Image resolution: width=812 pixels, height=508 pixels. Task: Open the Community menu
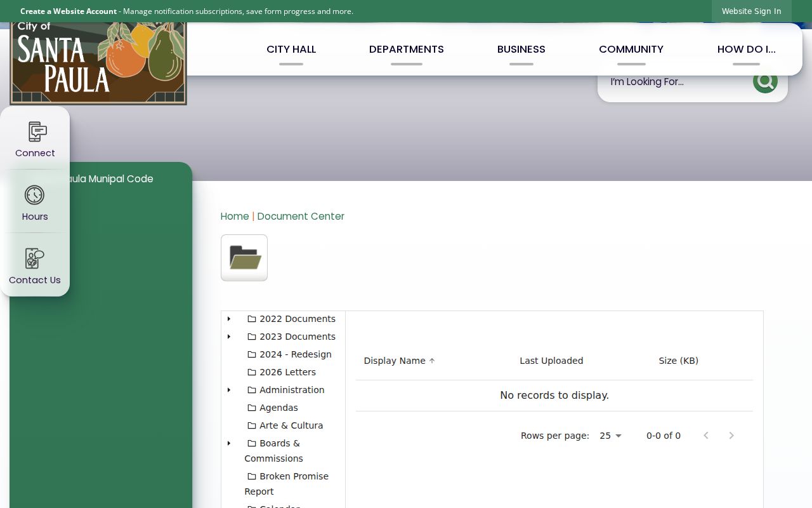tap(631, 50)
